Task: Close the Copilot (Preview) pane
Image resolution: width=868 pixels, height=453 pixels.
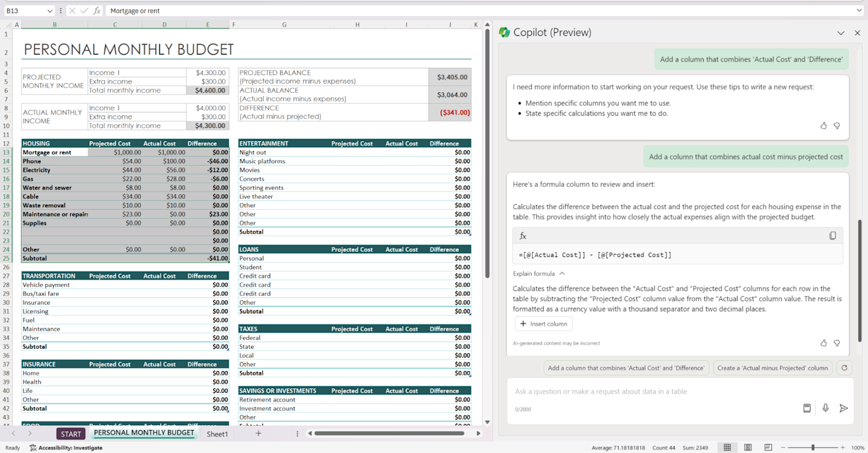Action: click(x=857, y=33)
